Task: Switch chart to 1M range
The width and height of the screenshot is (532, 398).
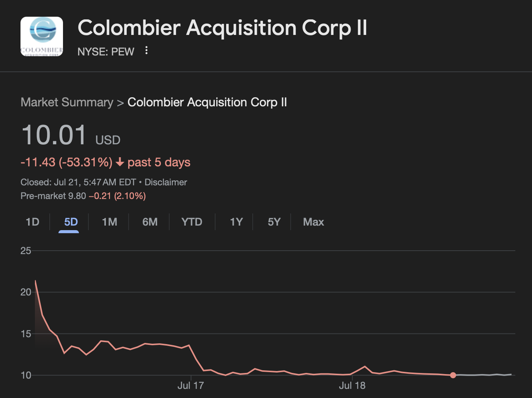Action: 110,222
